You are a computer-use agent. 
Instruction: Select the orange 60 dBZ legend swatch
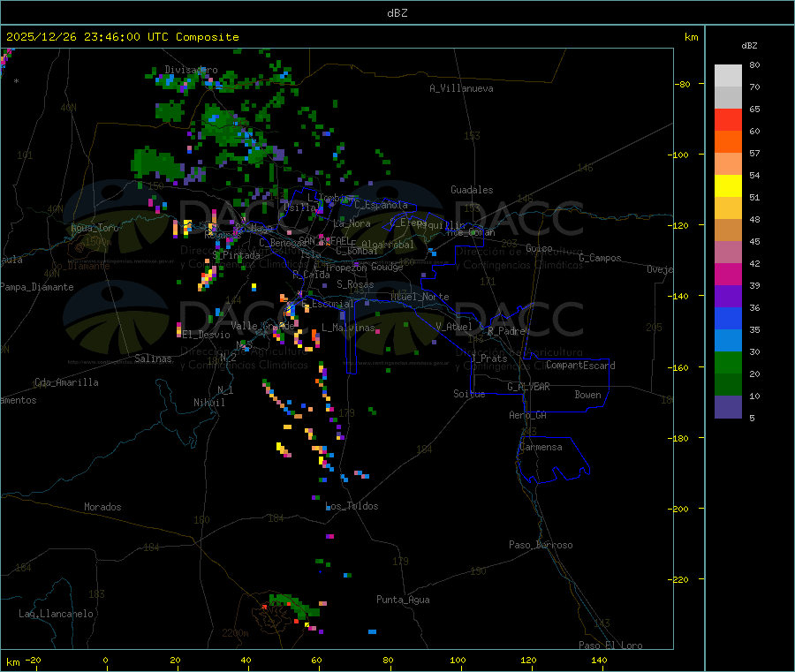(x=728, y=142)
